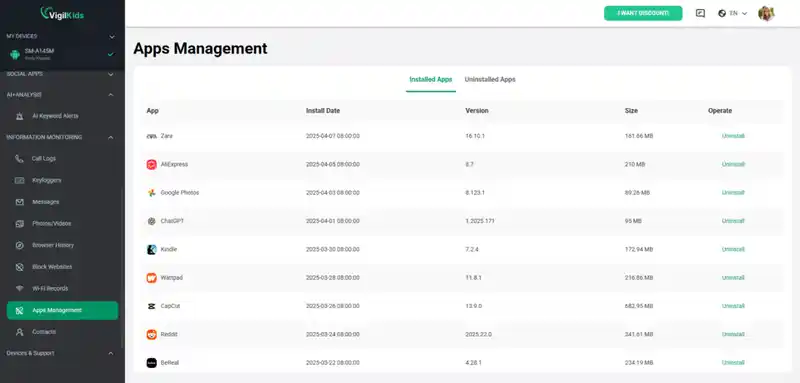Click the Apps Management sidebar icon
The height and width of the screenshot is (383, 800).
coord(19,310)
